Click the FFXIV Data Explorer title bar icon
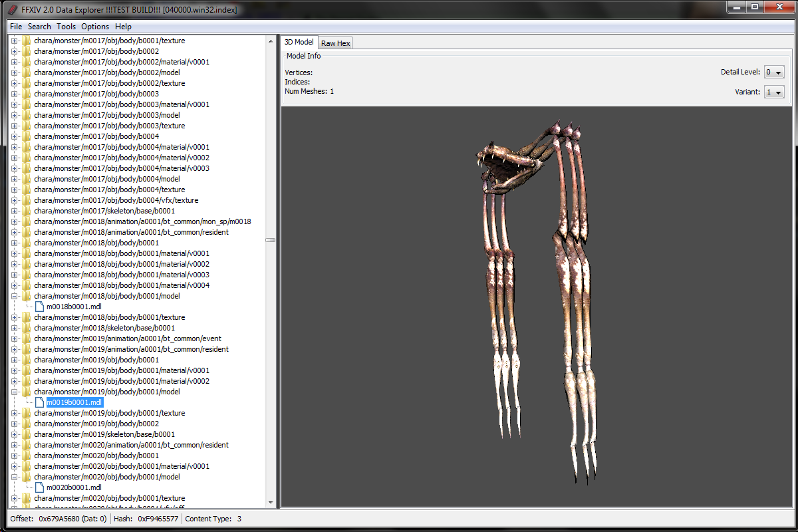Viewport: 798px width, 532px height. pos(13,10)
